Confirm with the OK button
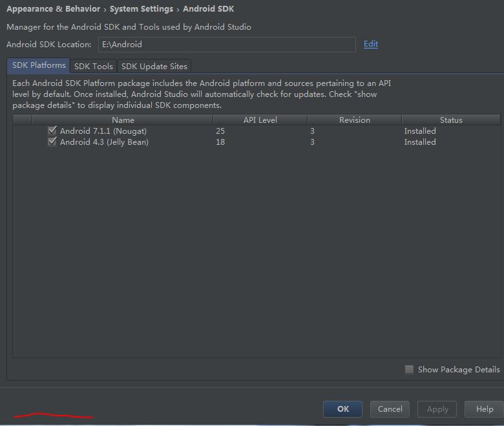Screen dimensions: 504x426 (342, 409)
